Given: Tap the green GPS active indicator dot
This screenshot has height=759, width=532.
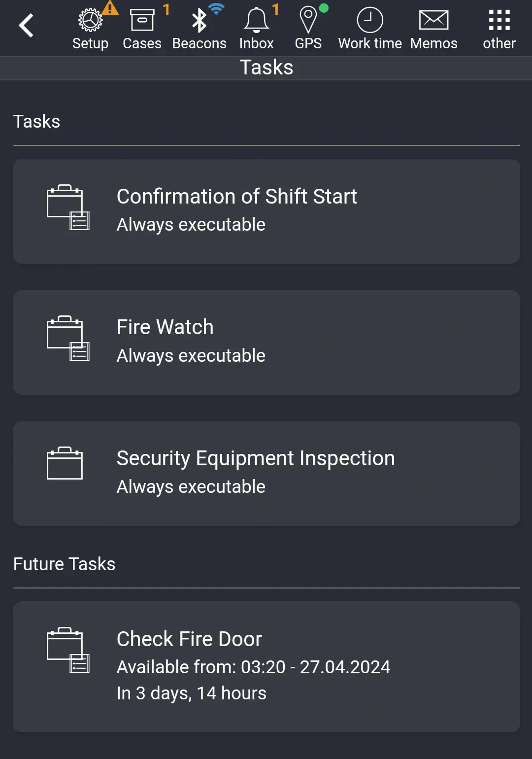Looking at the screenshot, I should pos(323,8).
